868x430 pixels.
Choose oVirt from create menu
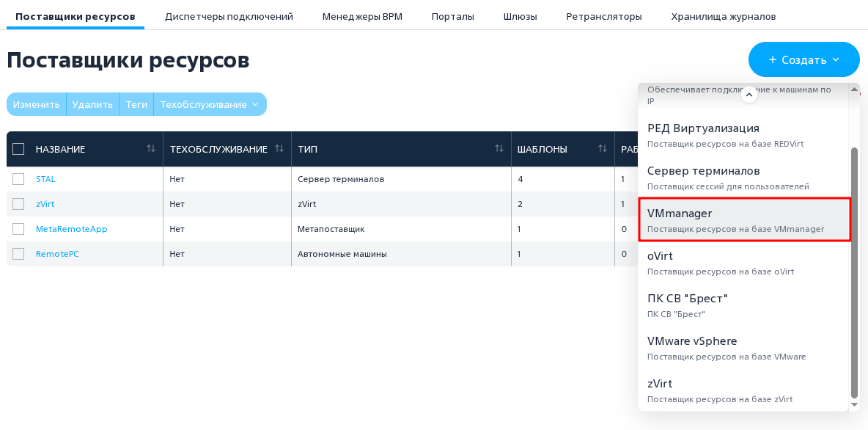coord(743,263)
